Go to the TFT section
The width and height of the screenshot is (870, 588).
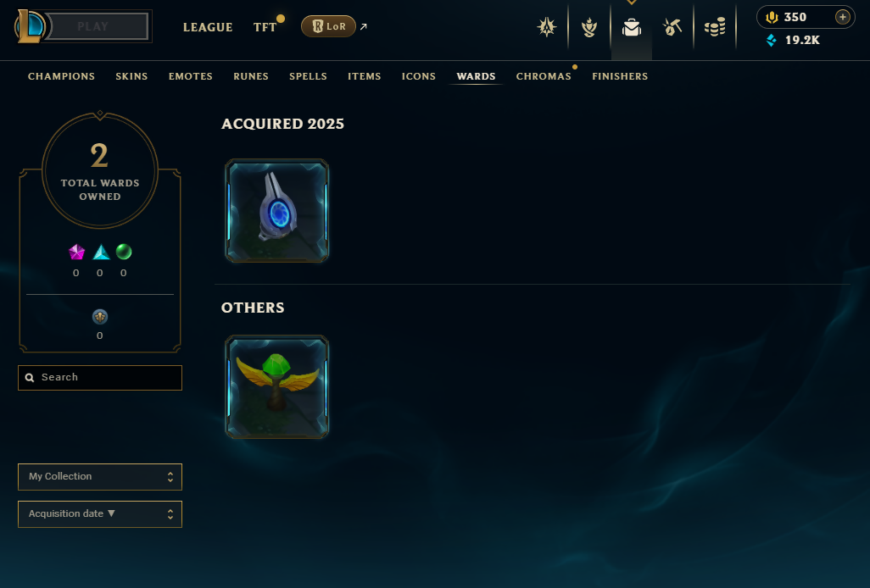(265, 27)
